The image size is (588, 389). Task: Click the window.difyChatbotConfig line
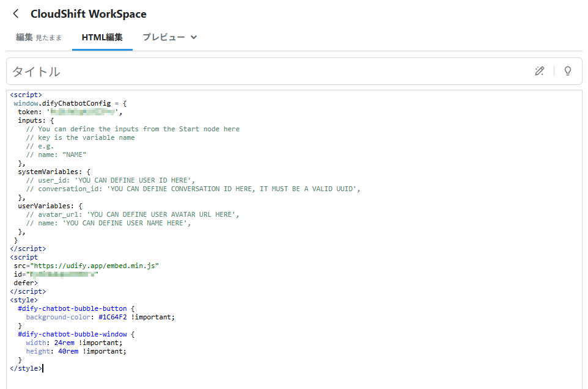[x=70, y=103]
